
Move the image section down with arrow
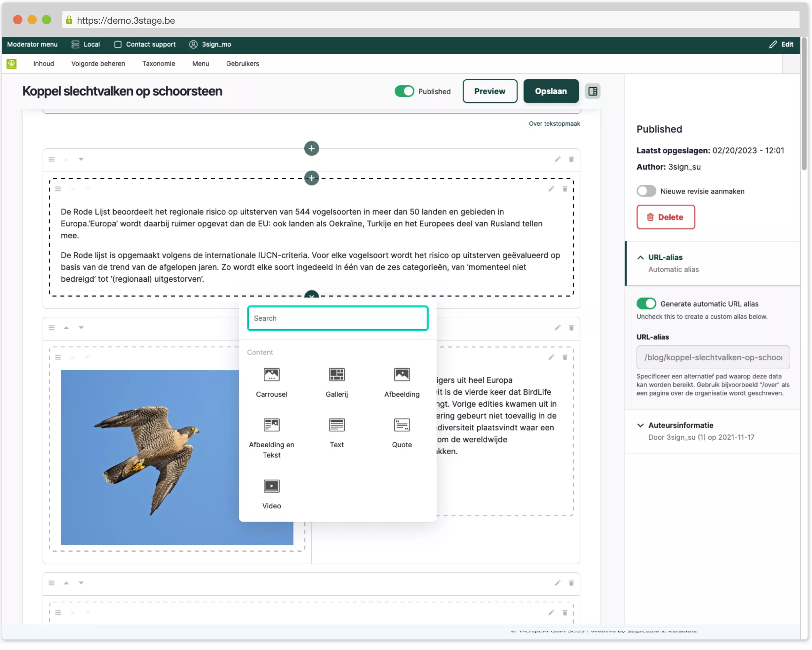[81, 328]
